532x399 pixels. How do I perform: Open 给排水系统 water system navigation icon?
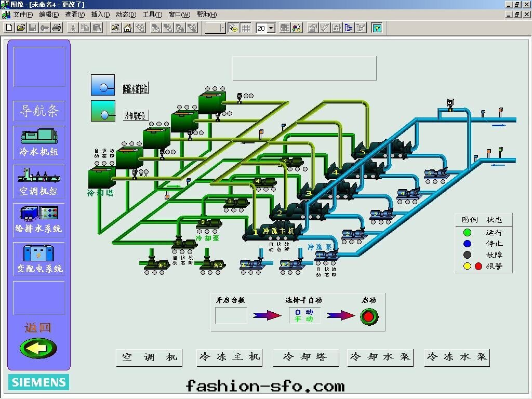tap(39, 218)
